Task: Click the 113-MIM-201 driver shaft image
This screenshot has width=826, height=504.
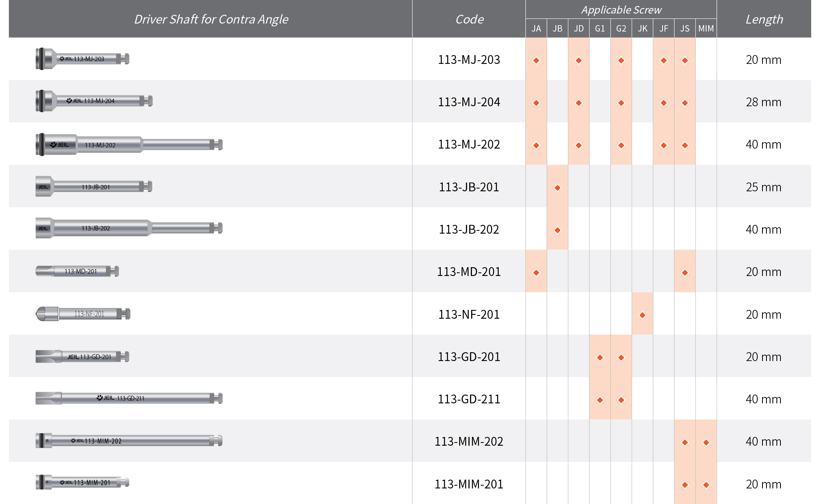Action: (x=82, y=482)
